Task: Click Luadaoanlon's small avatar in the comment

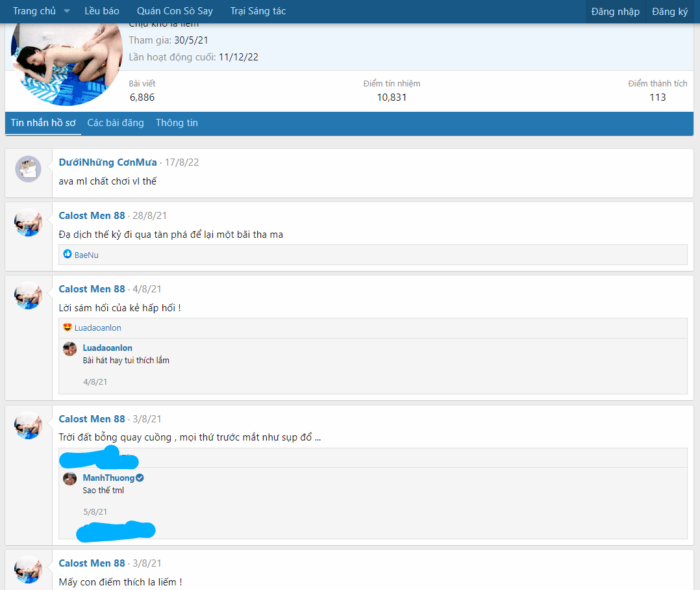Action: click(x=70, y=349)
